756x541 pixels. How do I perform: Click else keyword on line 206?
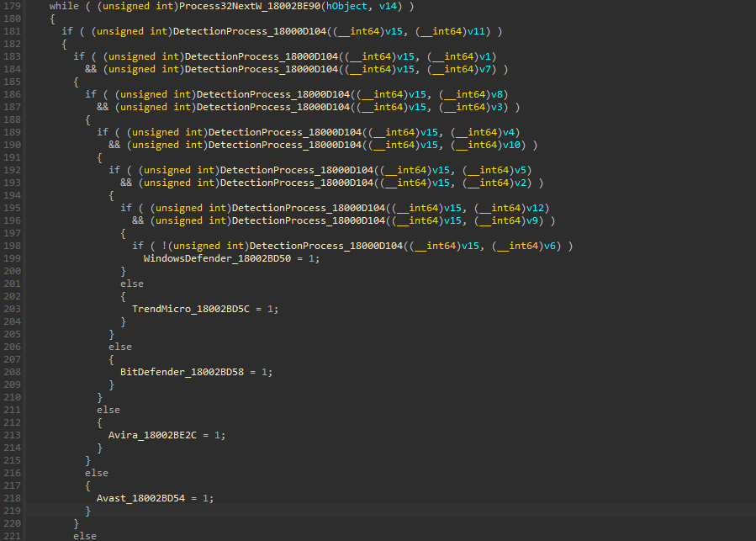[x=120, y=347]
